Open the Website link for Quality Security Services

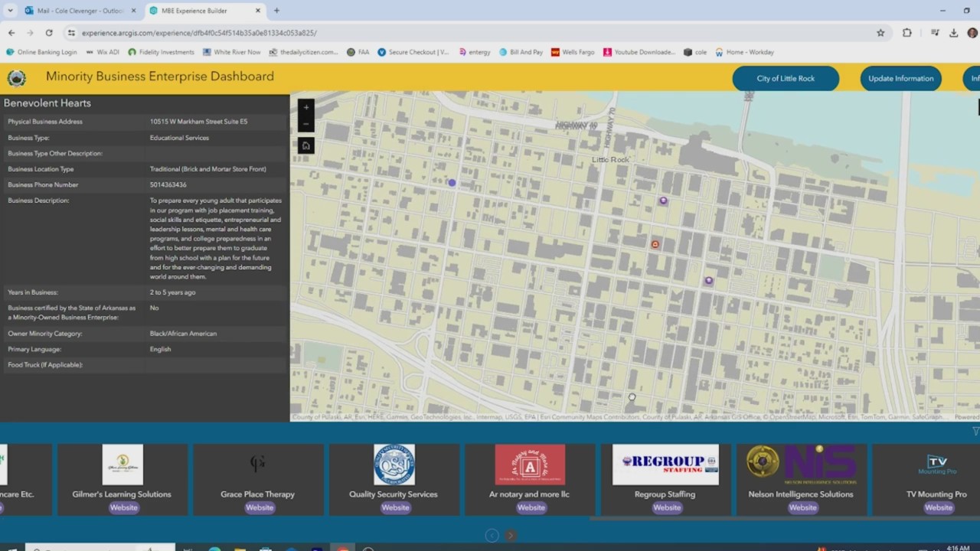tap(394, 507)
